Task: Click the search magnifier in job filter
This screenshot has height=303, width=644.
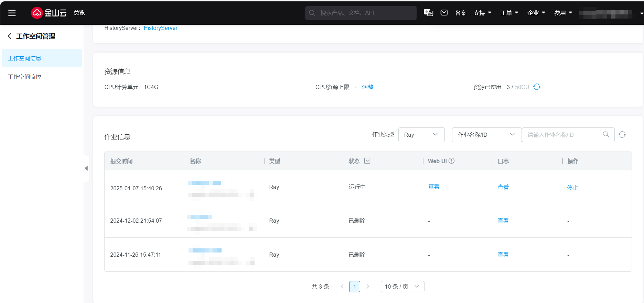Action: (x=606, y=134)
